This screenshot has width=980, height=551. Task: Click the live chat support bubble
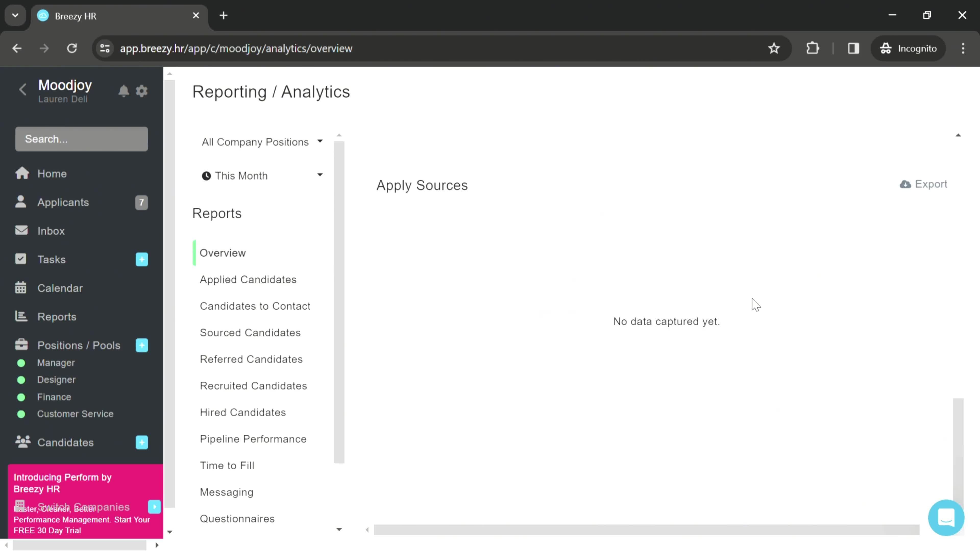coord(946,517)
